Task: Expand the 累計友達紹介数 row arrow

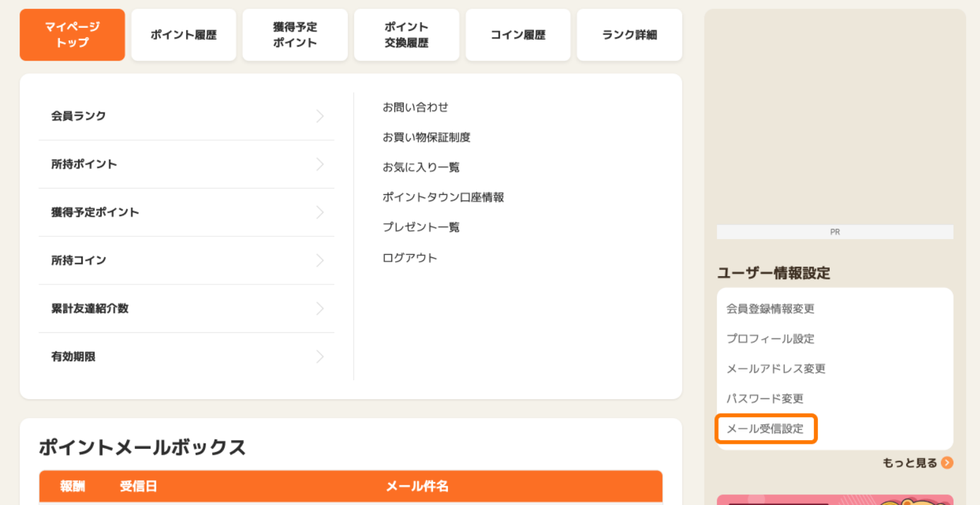Action: coord(320,308)
